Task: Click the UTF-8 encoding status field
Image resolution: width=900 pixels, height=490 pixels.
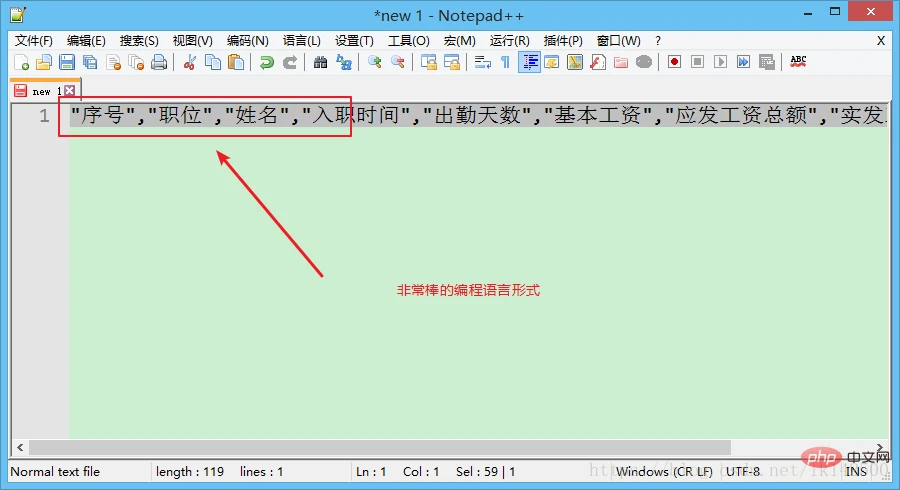Action: coord(743,472)
